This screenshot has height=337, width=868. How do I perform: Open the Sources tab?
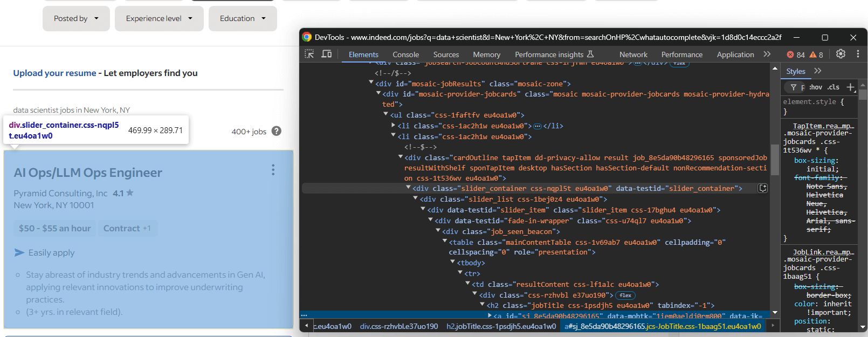[446, 54]
